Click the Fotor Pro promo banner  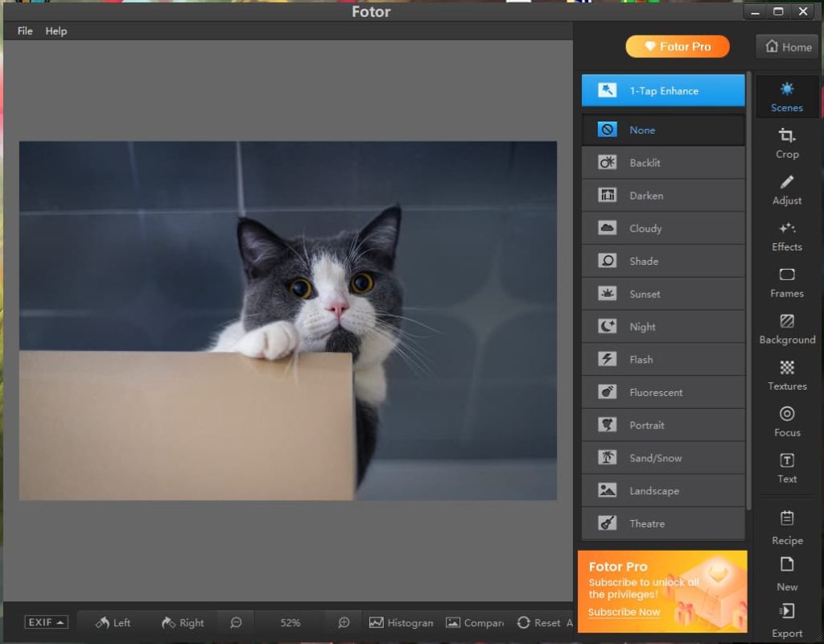[x=662, y=591]
